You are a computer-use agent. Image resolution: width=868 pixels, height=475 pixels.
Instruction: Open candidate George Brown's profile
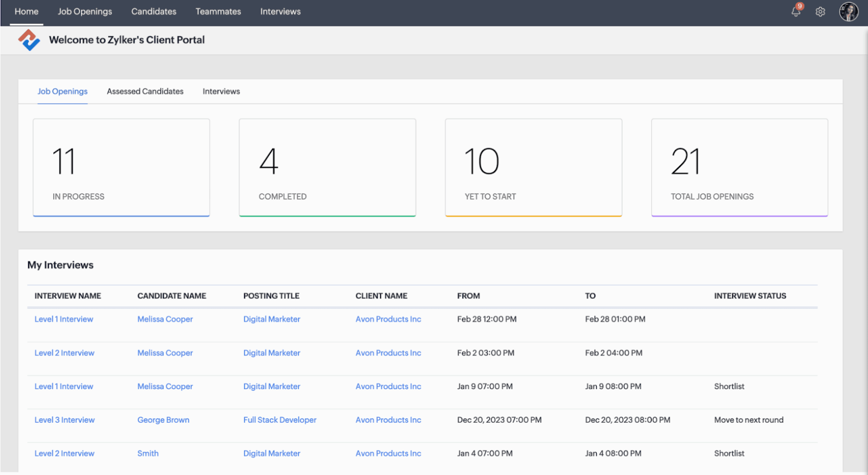163,420
